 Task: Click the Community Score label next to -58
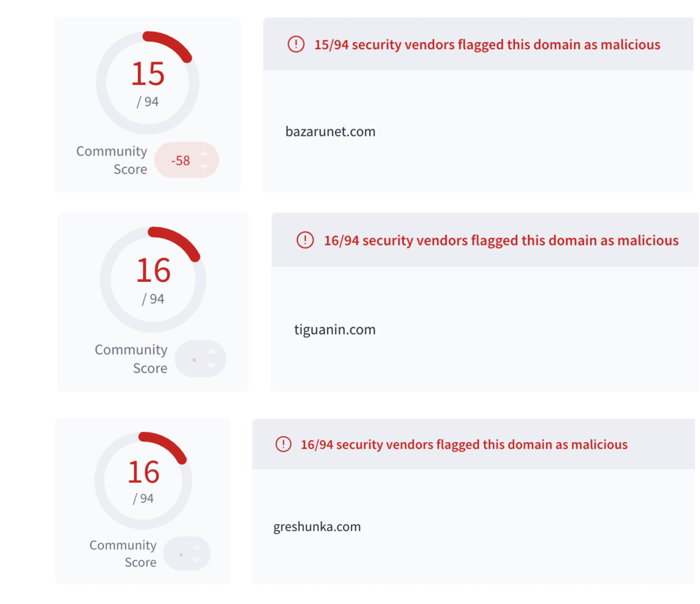pyautogui.click(x=112, y=160)
